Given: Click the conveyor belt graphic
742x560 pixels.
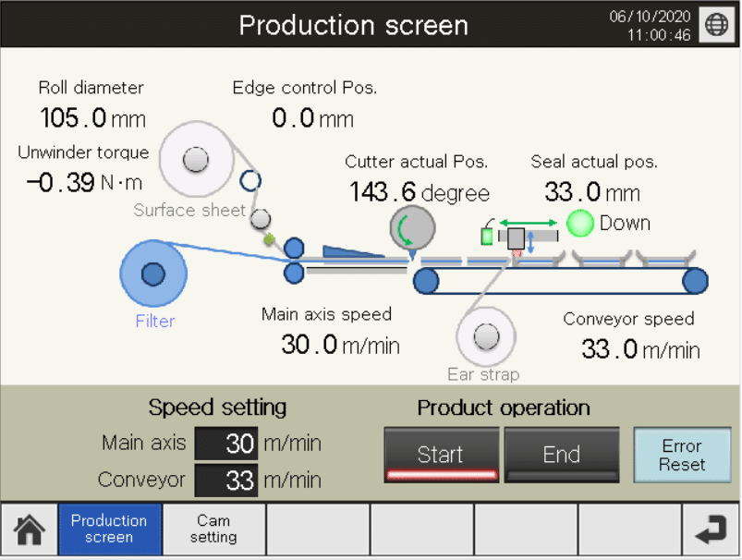Looking at the screenshot, I should pos(559,280).
